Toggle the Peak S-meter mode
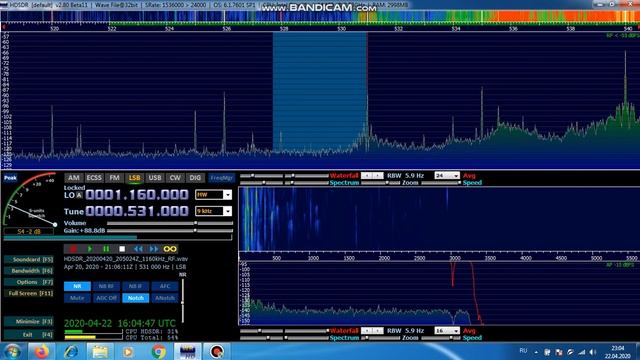This screenshot has width=640, height=360. click(10, 178)
